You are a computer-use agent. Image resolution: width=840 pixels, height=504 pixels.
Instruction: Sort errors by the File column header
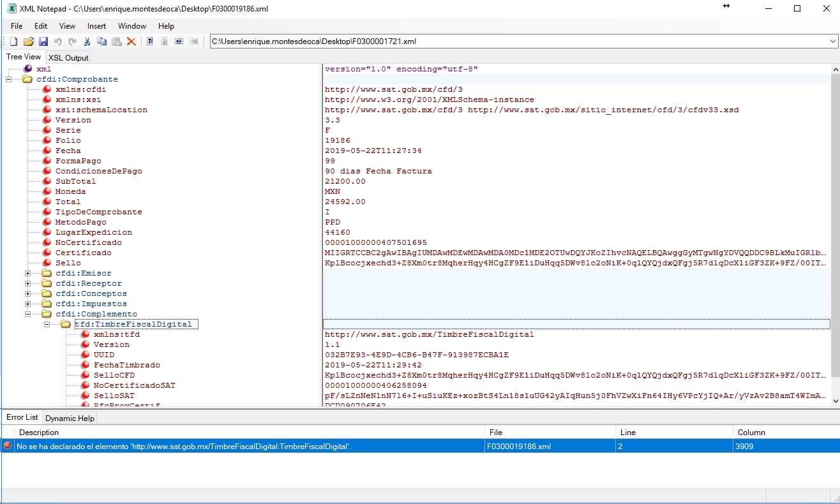tap(551, 432)
